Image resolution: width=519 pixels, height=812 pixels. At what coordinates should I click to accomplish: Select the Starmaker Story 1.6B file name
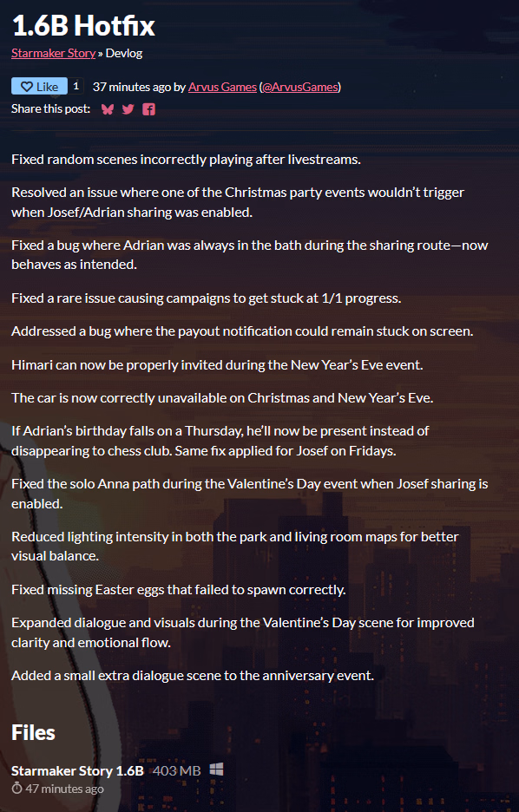(78, 770)
